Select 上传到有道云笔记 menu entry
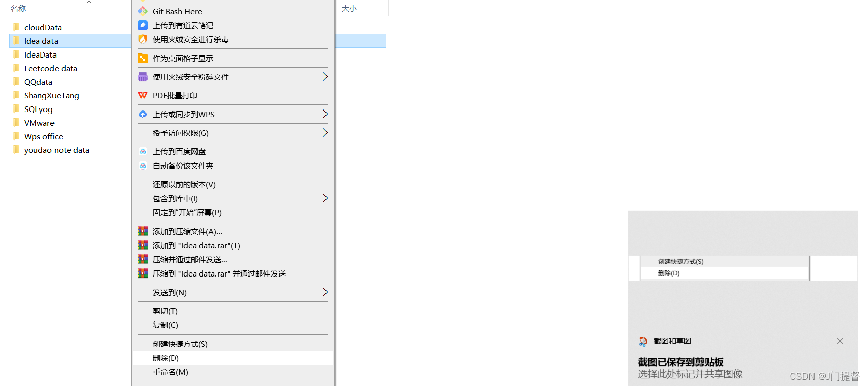Viewport: 868px width, 386px height. click(x=233, y=25)
